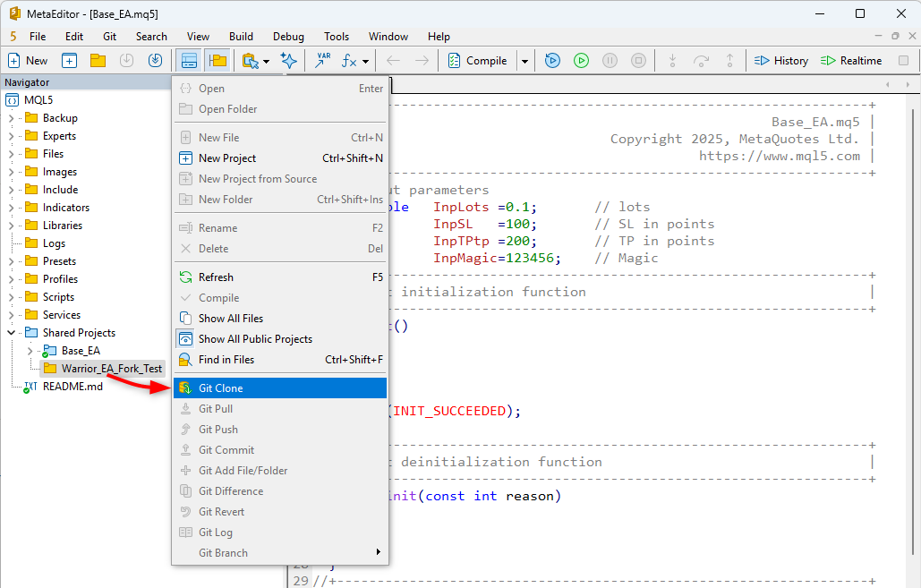Click the Pause debugging icon
Viewport: 921px width, 588px height.
coord(610,61)
